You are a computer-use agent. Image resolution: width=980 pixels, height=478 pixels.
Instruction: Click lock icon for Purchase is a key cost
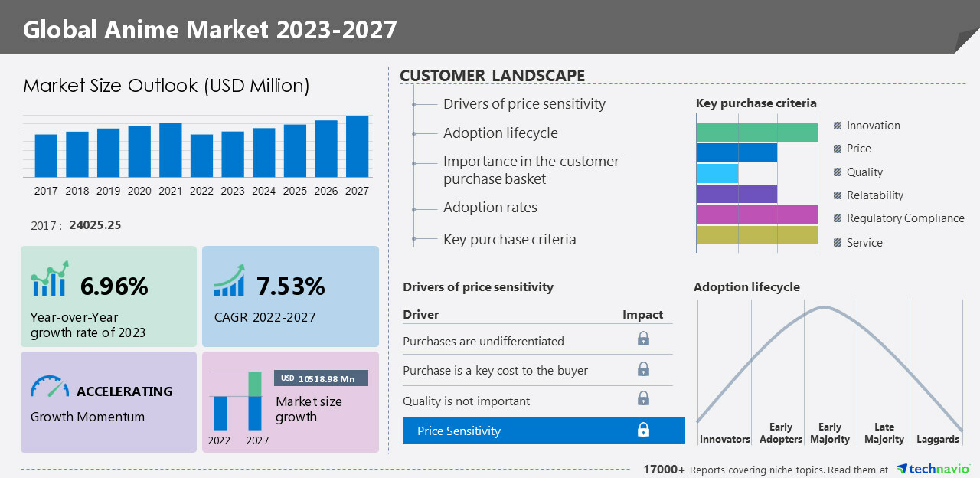click(643, 369)
